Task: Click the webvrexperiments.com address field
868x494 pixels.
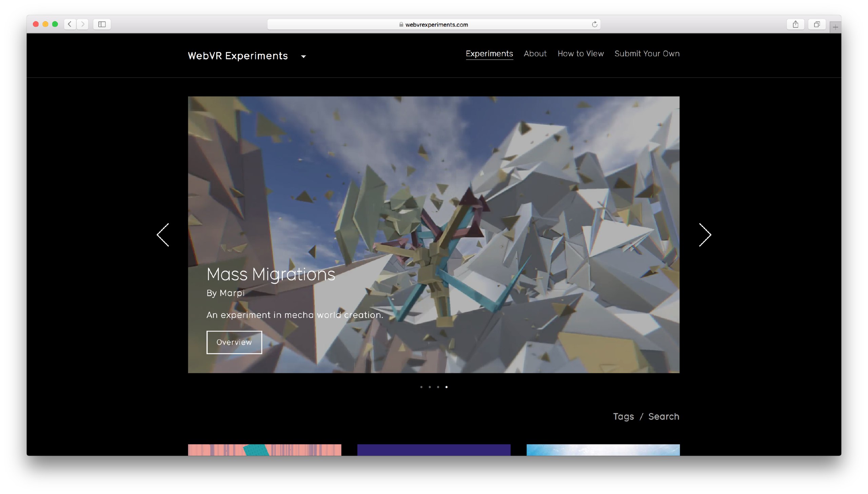Action: pyautogui.click(x=434, y=24)
